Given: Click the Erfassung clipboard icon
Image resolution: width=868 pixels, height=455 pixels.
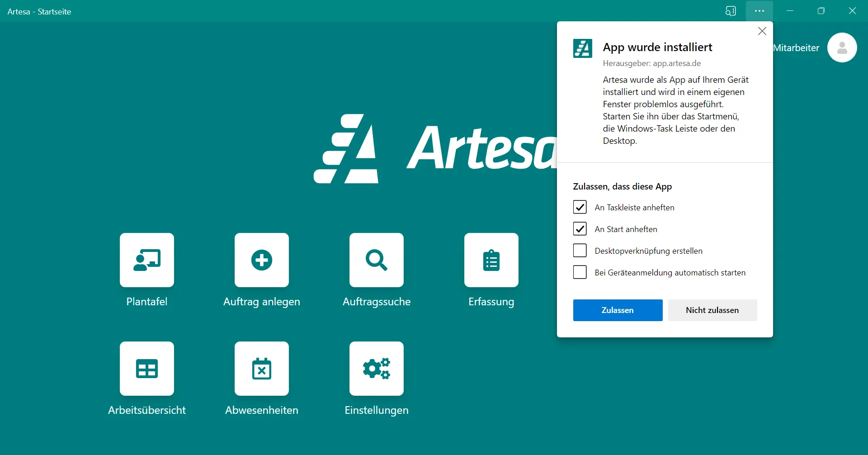Looking at the screenshot, I should point(491,260).
